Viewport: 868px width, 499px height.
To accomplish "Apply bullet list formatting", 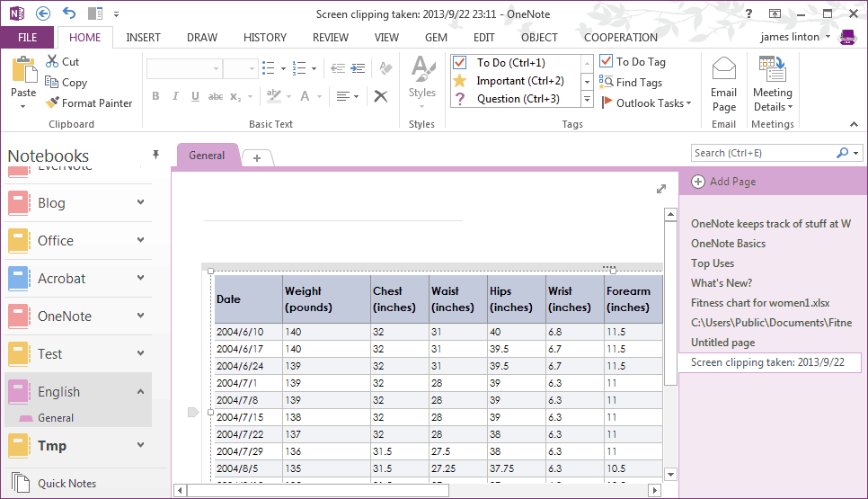I will coord(269,68).
